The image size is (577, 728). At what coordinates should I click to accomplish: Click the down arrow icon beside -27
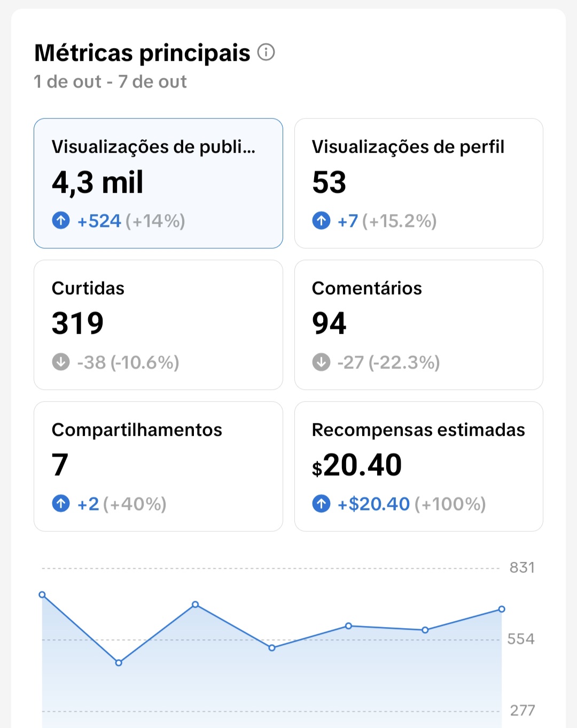pos(321,362)
